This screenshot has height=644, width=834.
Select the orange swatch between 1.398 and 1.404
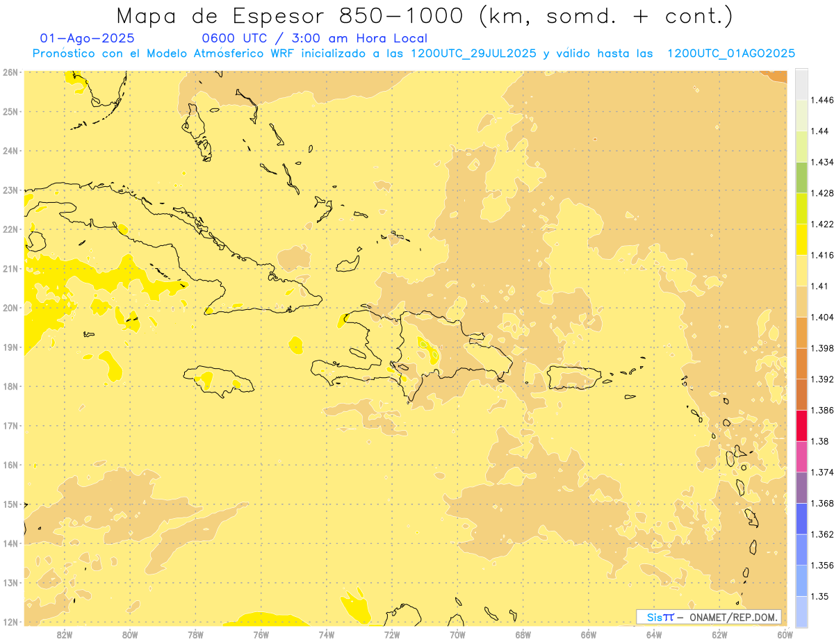coord(801,332)
